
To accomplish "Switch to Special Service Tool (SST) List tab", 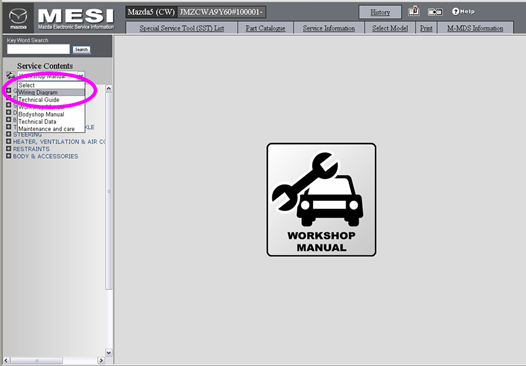I will (x=181, y=28).
